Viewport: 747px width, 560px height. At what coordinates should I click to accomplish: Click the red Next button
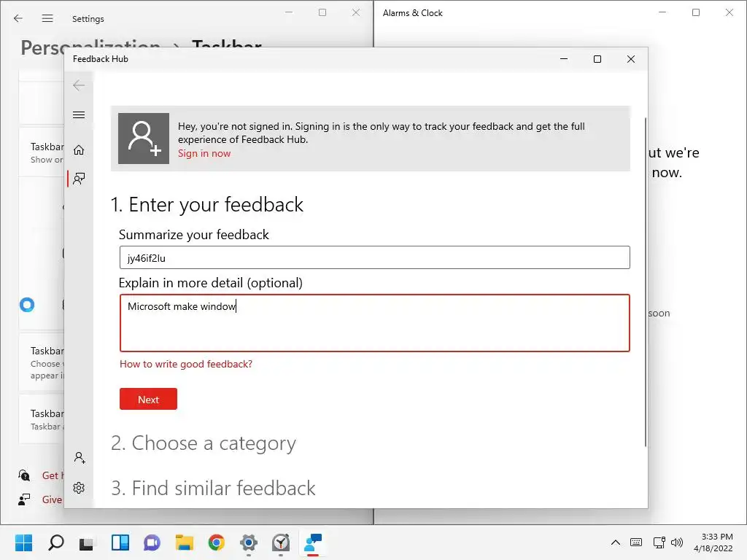tap(148, 399)
